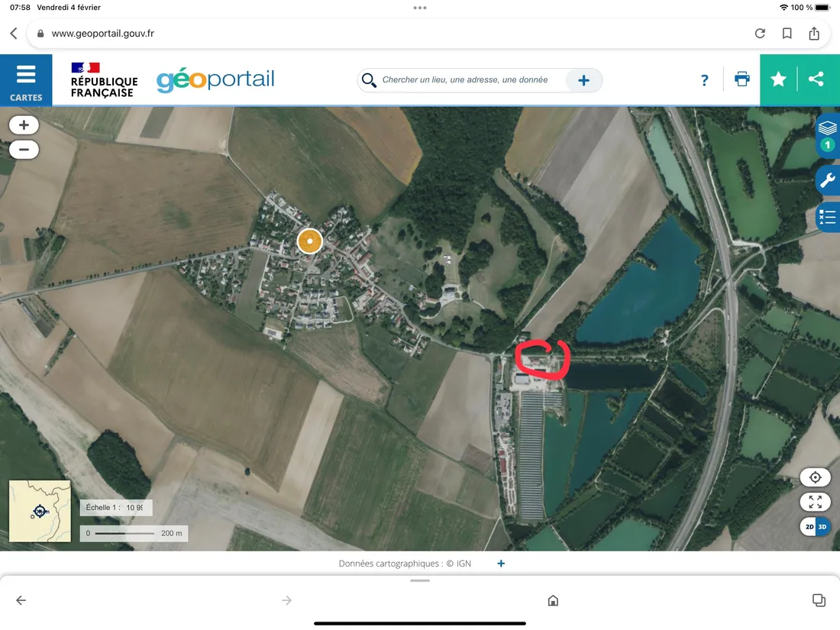This screenshot has height=630, width=840.
Task: Select 2D map mode
Action: (x=808, y=526)
